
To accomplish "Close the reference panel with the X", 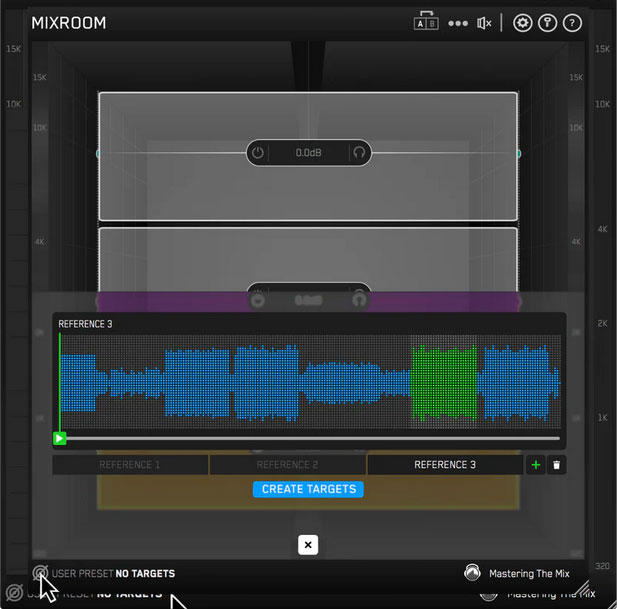I will pos(308,545).
